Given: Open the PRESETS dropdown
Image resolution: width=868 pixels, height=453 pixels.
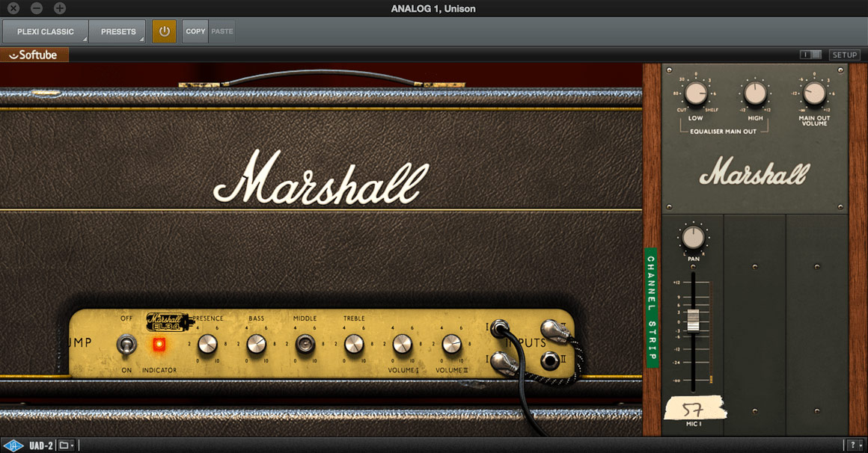Looking at the screenshot, I should [x=118, y=31].
